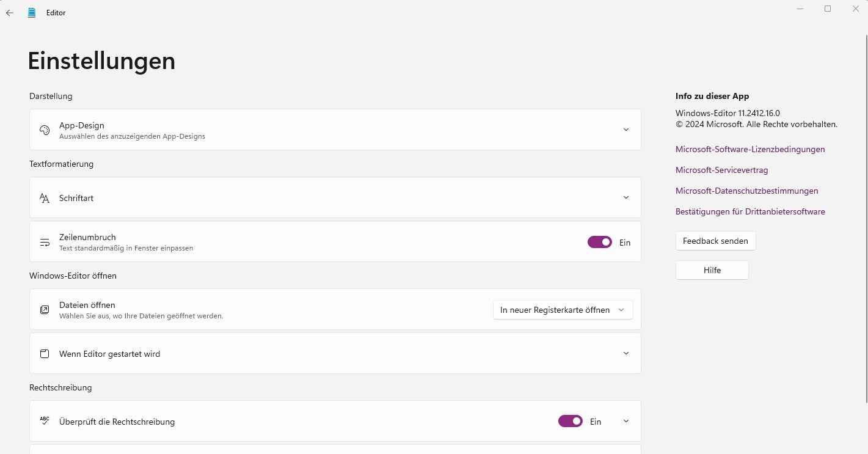Screen dimensions: 868x454
Task: Expand the App-Design section chevron
Action: point(625,130)
